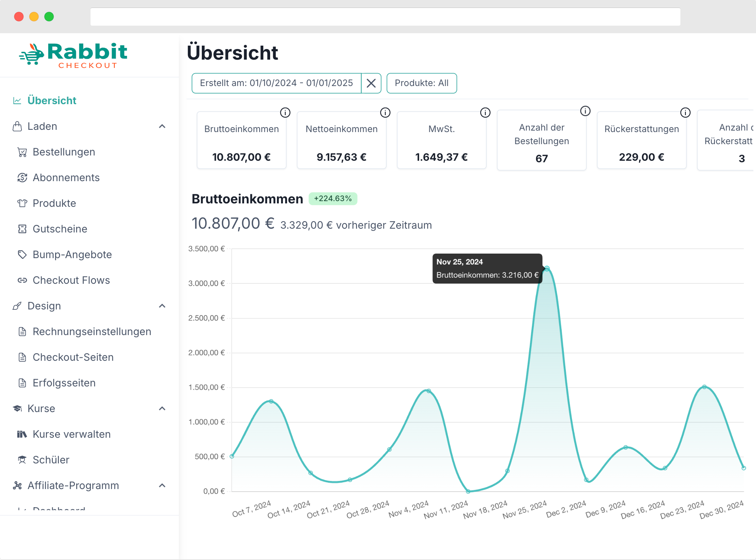The width and height of the screenshot is (756, 560).
Task: Click the info icon on MwSt. card
Action: tap(485, 112)
